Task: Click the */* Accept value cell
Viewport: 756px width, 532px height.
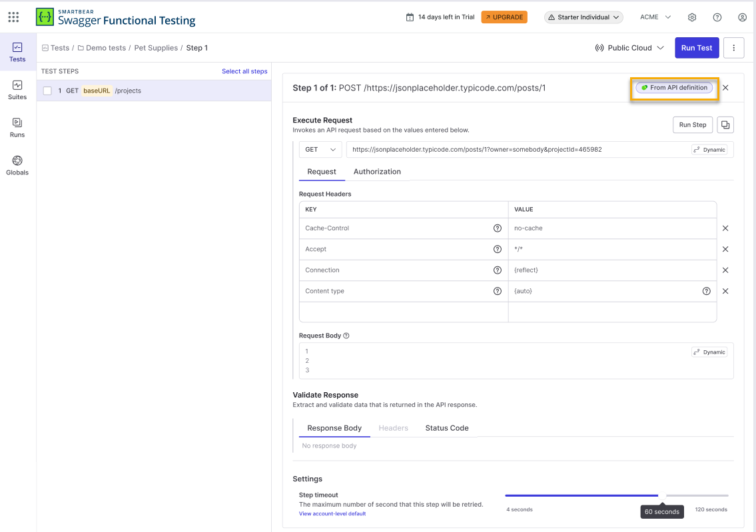Action: pyautogui.click(x=612, y=249)
